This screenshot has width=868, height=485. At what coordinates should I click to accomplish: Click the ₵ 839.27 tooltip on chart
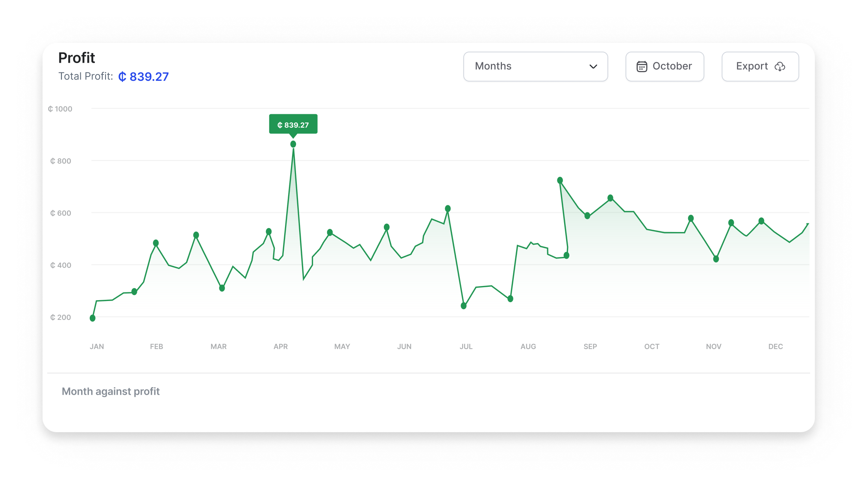pyautogui.click(x=293, y=124)
